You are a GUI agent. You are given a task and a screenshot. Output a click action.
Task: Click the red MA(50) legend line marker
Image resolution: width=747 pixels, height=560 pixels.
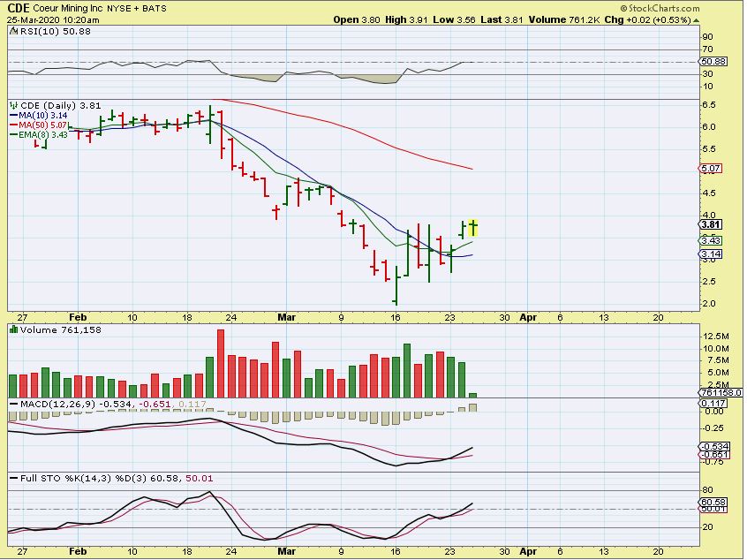pyautogui.click(x=14, y=125)
